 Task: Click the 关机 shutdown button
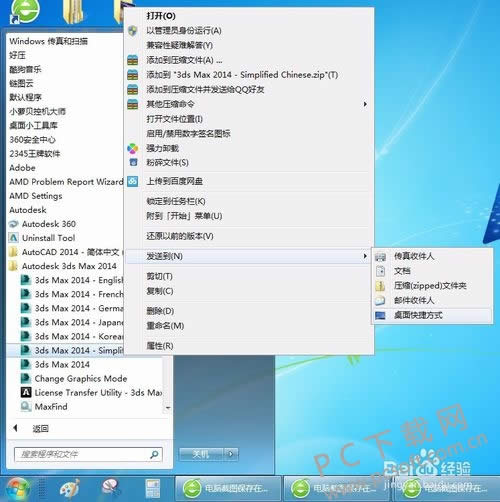(x=202, y=454)
